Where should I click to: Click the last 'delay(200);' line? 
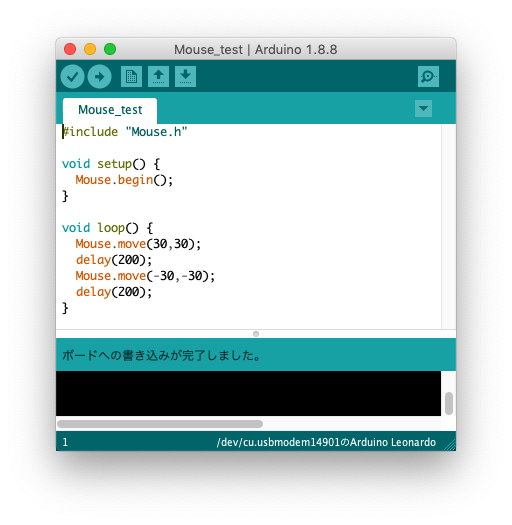click(114, 292)
